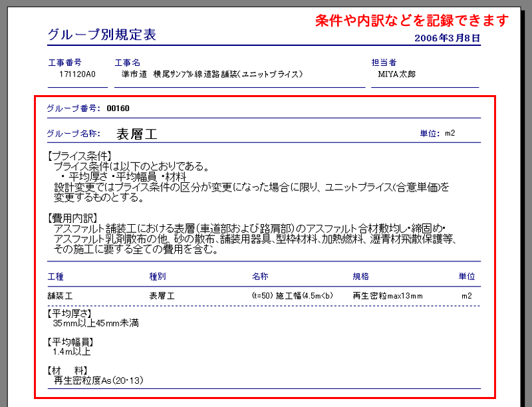This screenshot has width=532, height=407.
Task: Select the cell (t=50) 施工幅(4.5m<b)
Action: click(293, 296)
